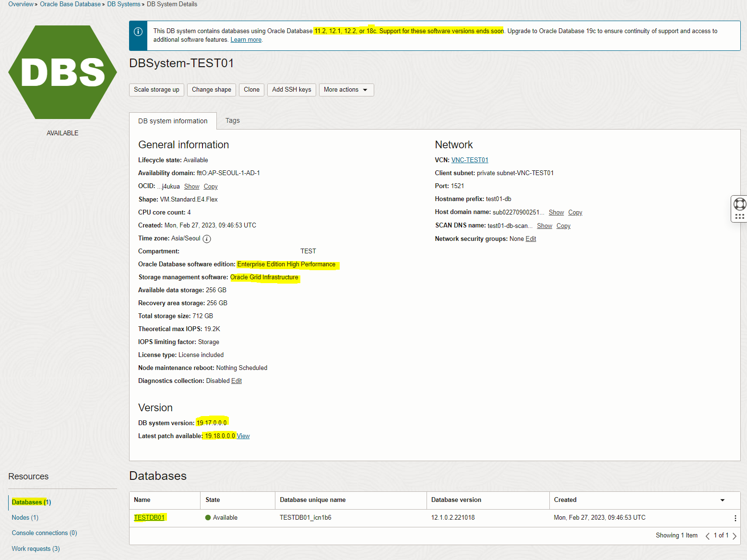Viewport: 747px width, 560px height.
Task: Click the Scale storage up button
Action: click(x=156, y=90)
